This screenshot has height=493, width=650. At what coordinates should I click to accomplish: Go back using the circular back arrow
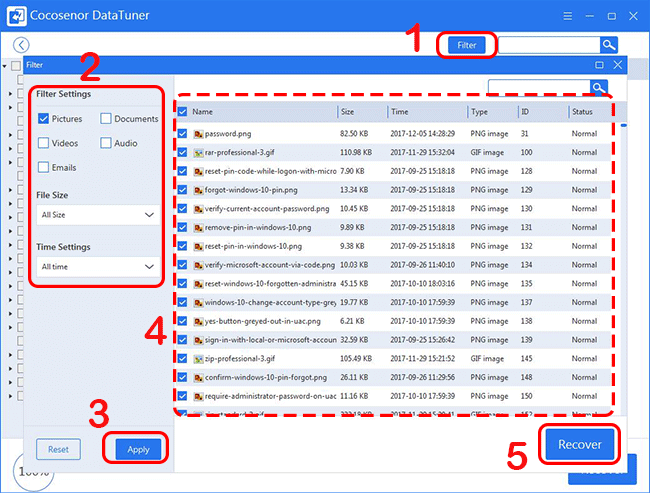click(21, 45)
